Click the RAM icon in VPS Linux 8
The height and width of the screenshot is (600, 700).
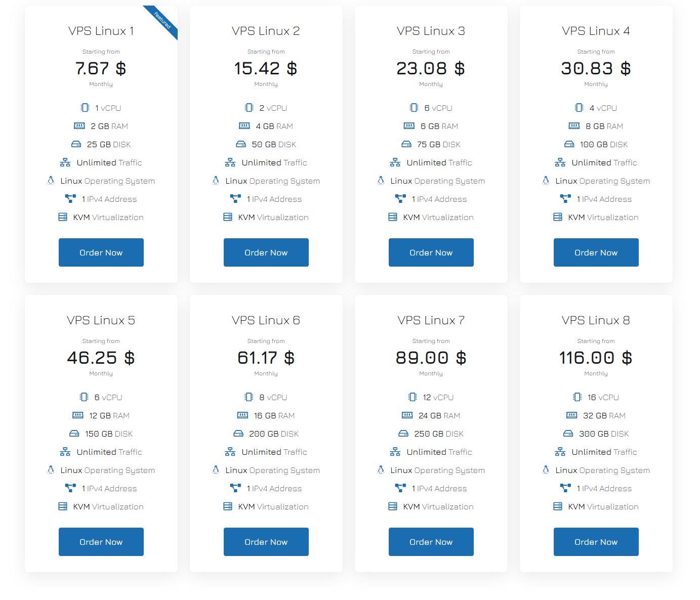[571, 415]
